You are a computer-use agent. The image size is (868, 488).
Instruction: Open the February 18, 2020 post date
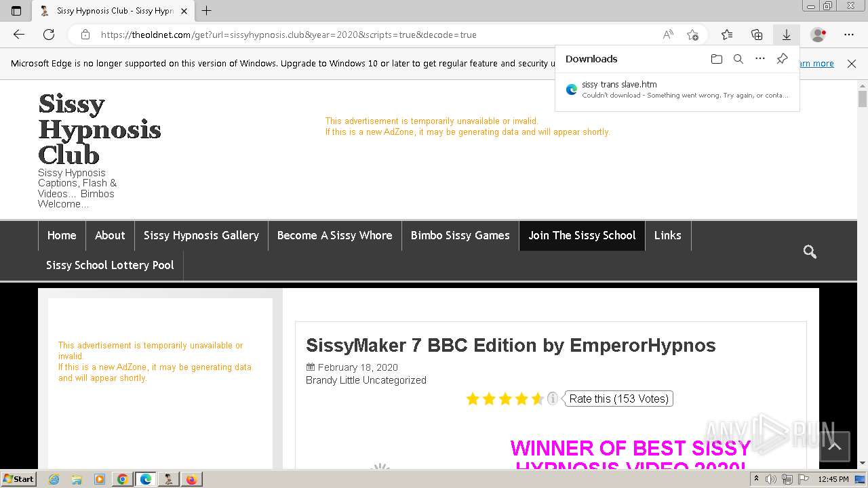pos(357,367)
